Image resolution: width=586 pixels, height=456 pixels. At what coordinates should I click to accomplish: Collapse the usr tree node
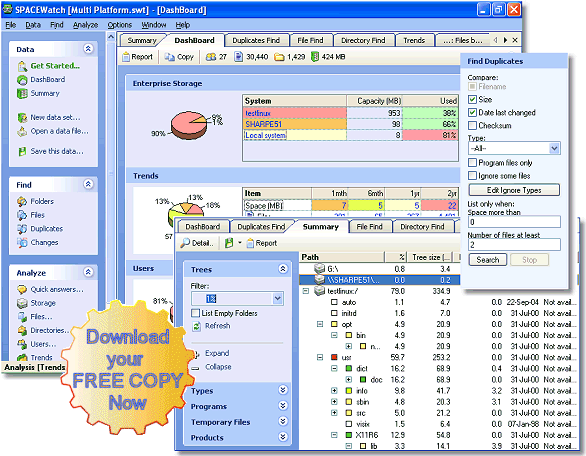click(320, 357)
